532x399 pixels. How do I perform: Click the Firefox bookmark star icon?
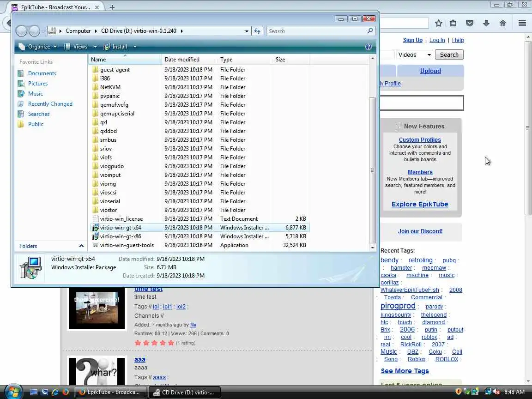pyautogui.click(x=438, y=23)
